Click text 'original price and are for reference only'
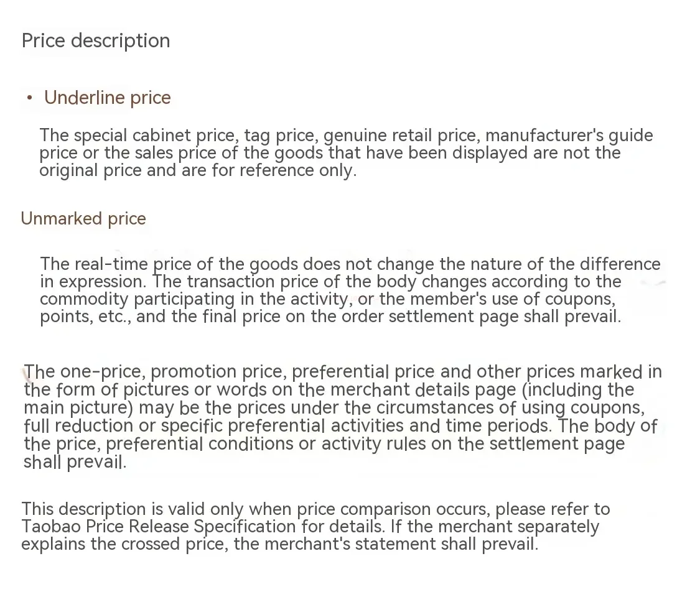700x597 pixels. click(197, 170)
